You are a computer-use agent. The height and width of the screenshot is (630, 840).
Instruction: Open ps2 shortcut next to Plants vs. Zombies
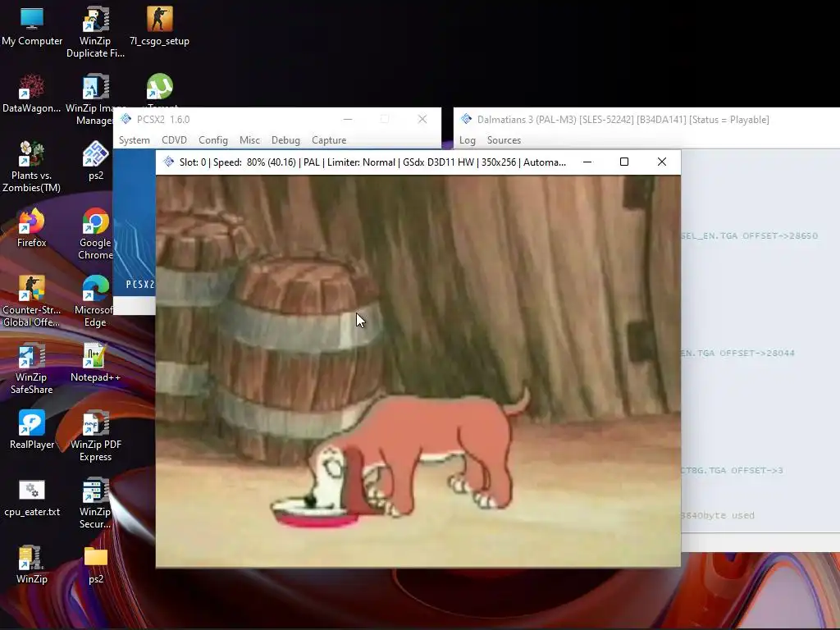coord(95,161)
